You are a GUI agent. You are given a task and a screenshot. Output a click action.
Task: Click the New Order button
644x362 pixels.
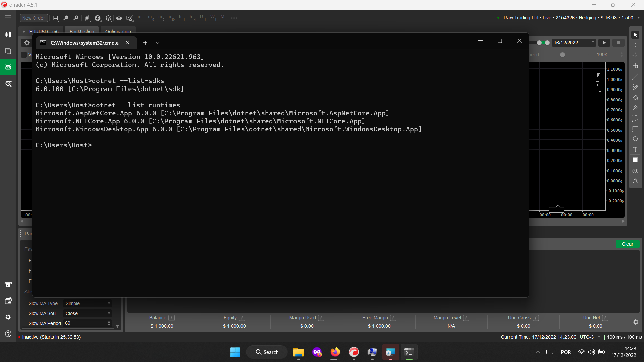pos(34,18)
